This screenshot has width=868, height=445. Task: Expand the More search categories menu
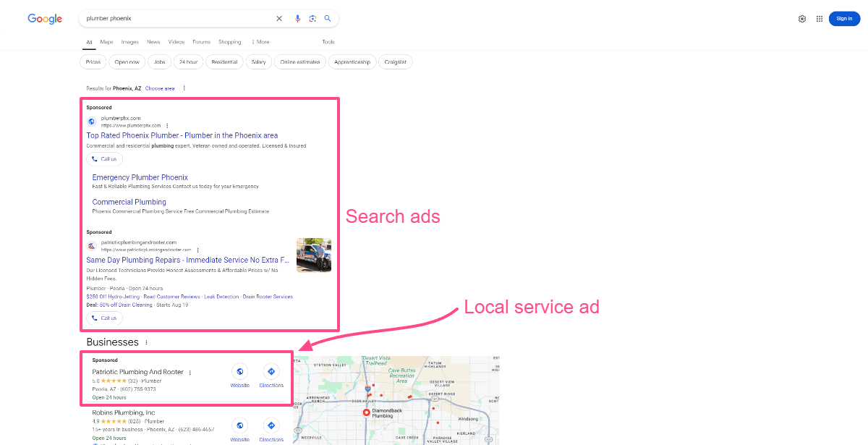click(x=260, y=42)
